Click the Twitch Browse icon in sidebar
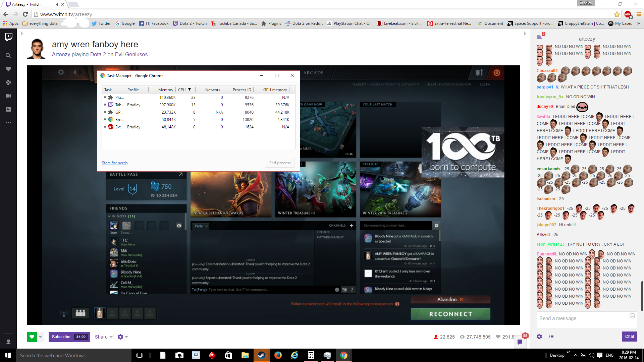Screen dimensions: 644x362 [x=8, y=82]
